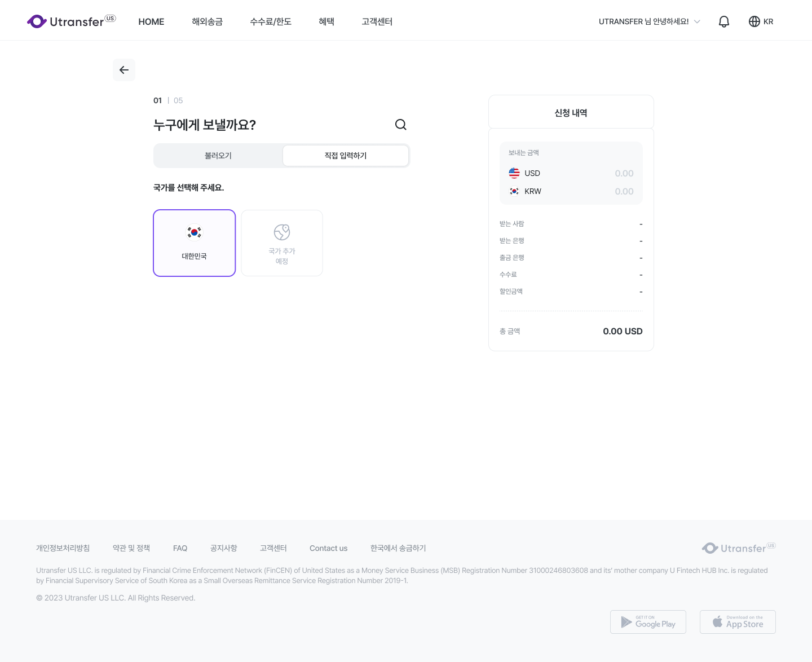Viewport: 812px width, 662px height.
Task: Click the KRW flag icon in summary
Action: [514, 191]
